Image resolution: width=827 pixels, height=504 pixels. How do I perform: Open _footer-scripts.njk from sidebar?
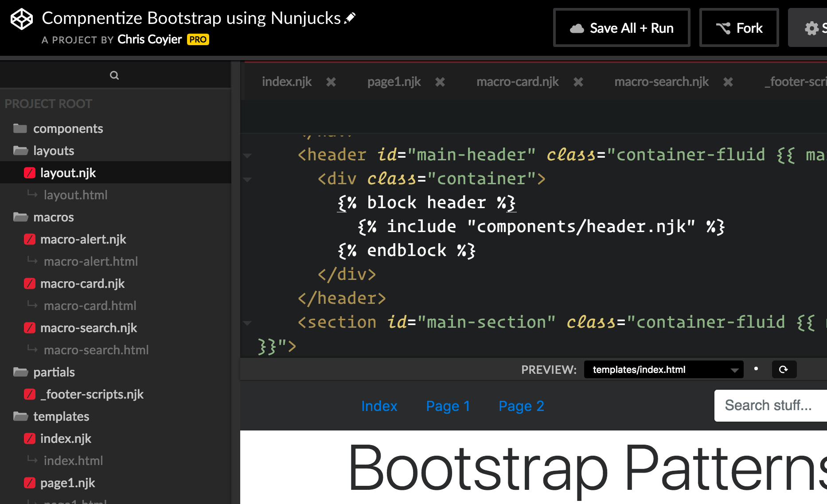[92, 394]
